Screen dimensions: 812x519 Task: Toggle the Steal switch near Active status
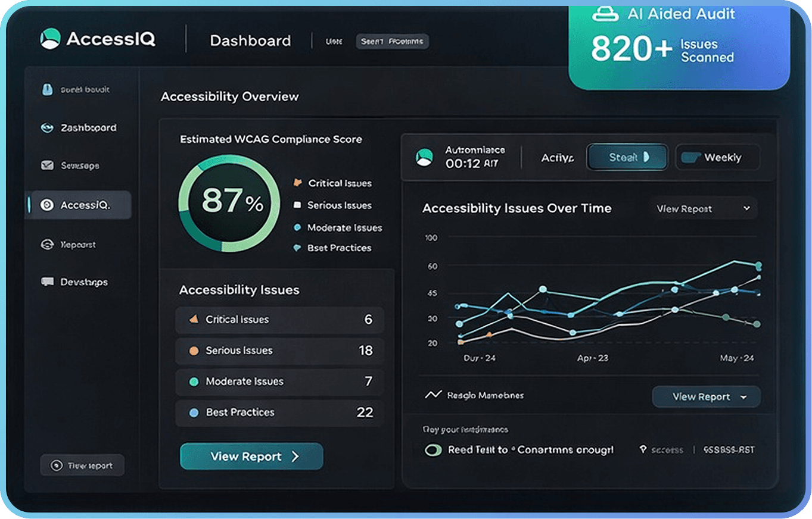click(627, 157)
